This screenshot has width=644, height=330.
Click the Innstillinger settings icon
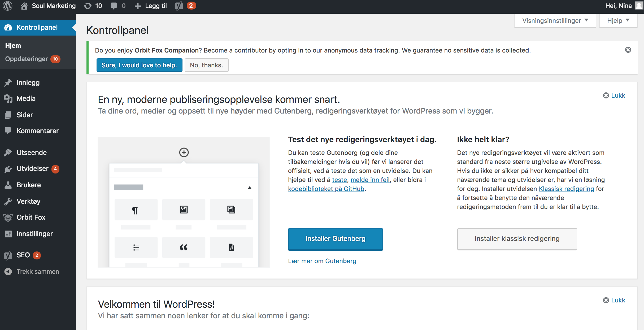pyautogui.click(x=8, y=234)
